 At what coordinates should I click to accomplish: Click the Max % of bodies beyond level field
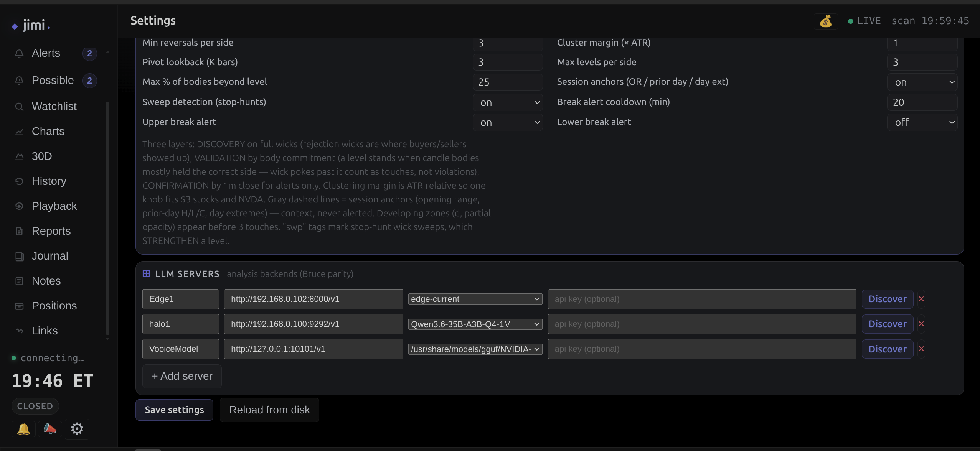[x=508, y=82]
